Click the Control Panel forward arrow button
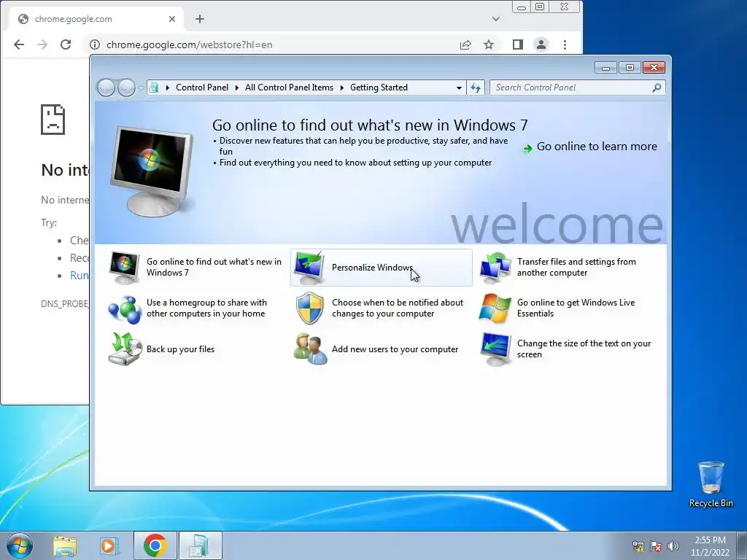 [126, 87]
